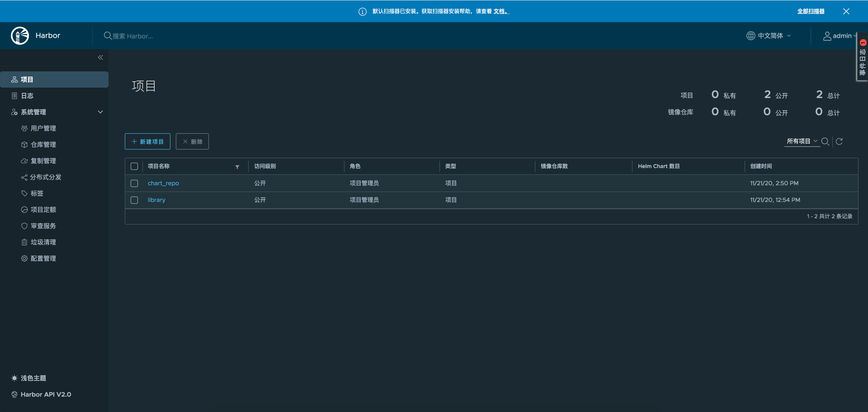Click the 新建项目 button

[x=148, y=142]
